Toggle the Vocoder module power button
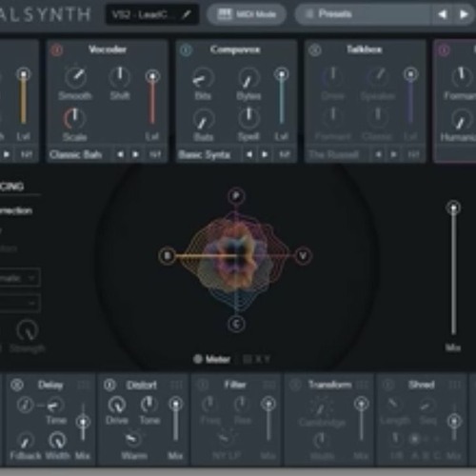 [57, 50]
